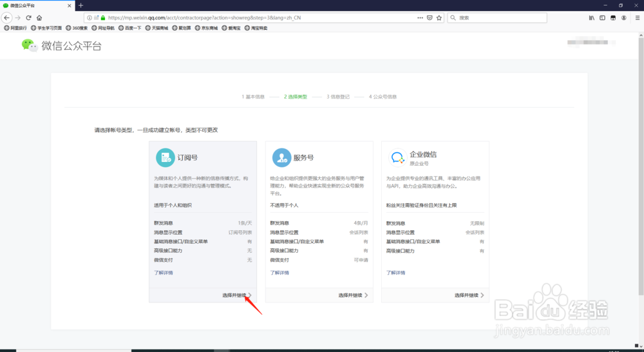Viewport: 644px width, 352px height.
Task: Click the 企业微信 card title
Action: click(x=423, y=154)
